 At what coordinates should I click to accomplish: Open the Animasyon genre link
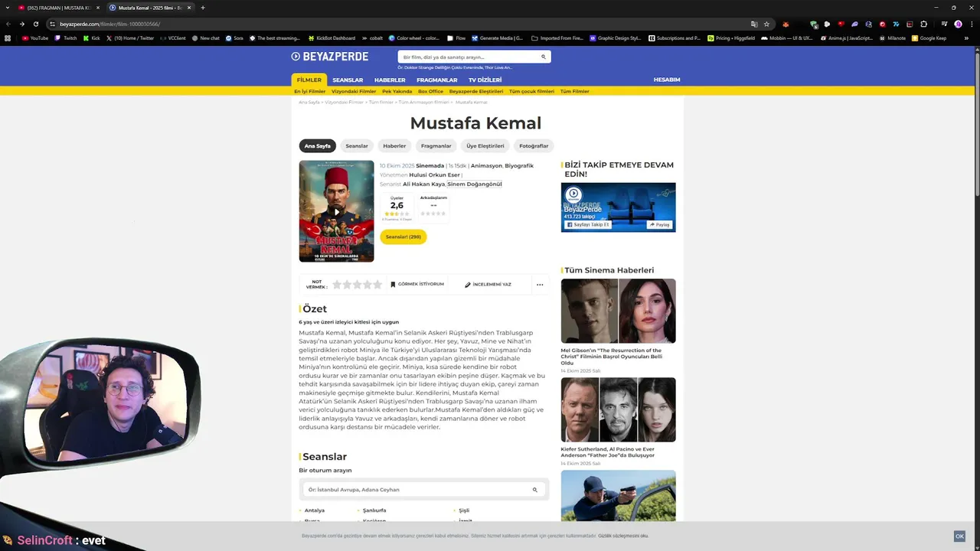click(486, 165)
